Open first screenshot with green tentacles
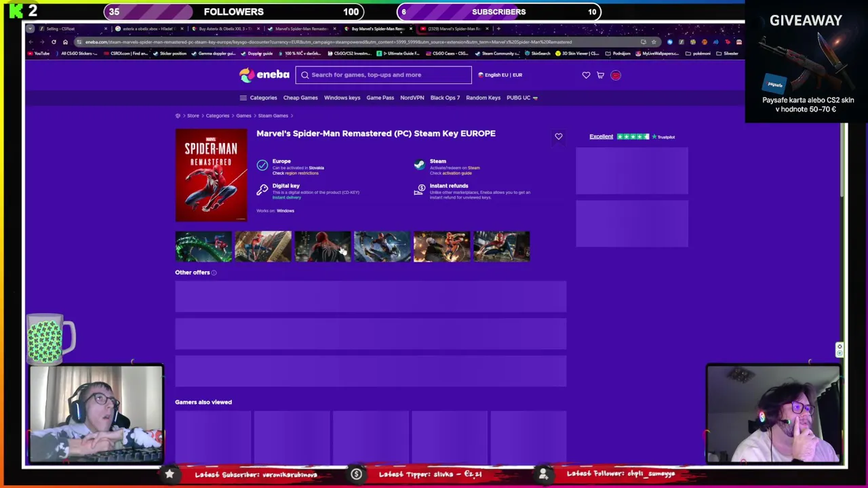Screen dimensions: 868x488 click(203, 246)
